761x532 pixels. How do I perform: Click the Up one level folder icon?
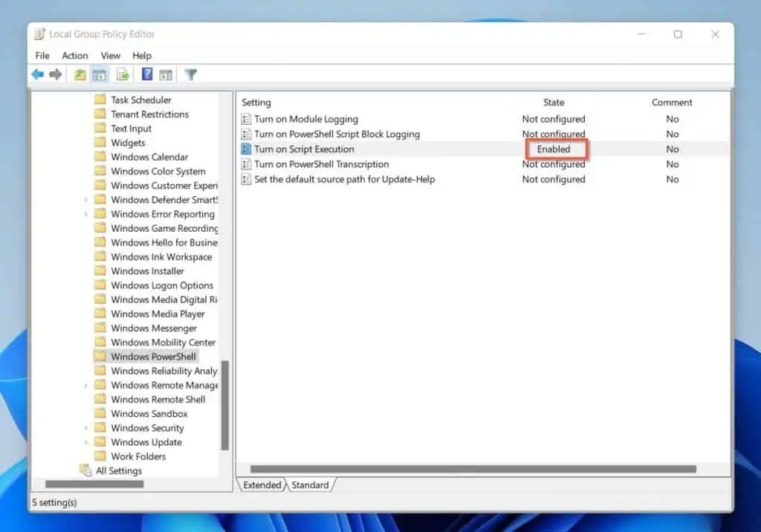(80, 75)
